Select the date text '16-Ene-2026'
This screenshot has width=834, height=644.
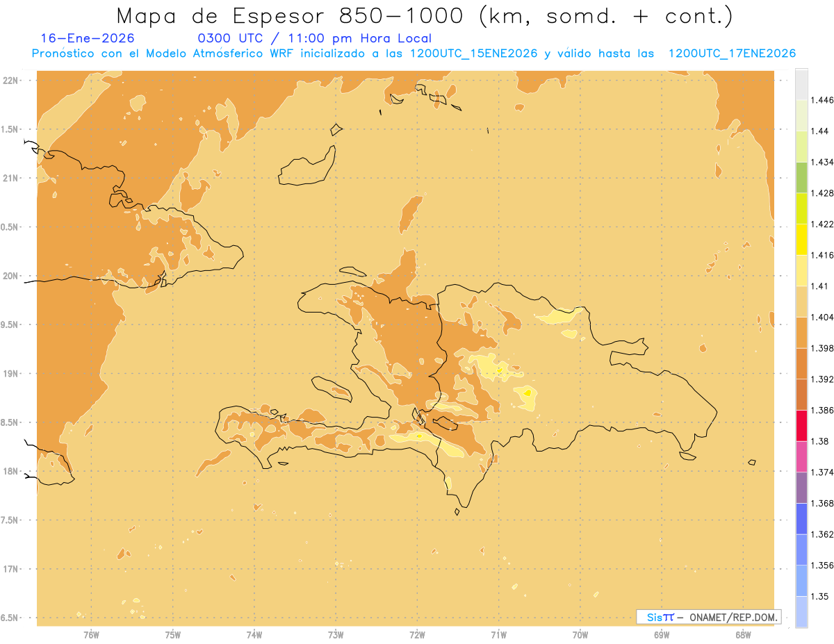pyautogui.click(x=88, y=38)
